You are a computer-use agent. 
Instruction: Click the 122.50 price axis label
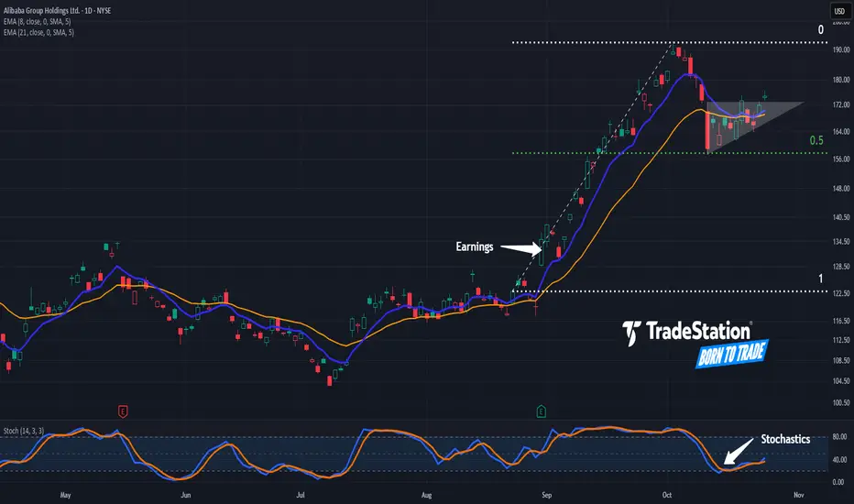tap(841, 293)
